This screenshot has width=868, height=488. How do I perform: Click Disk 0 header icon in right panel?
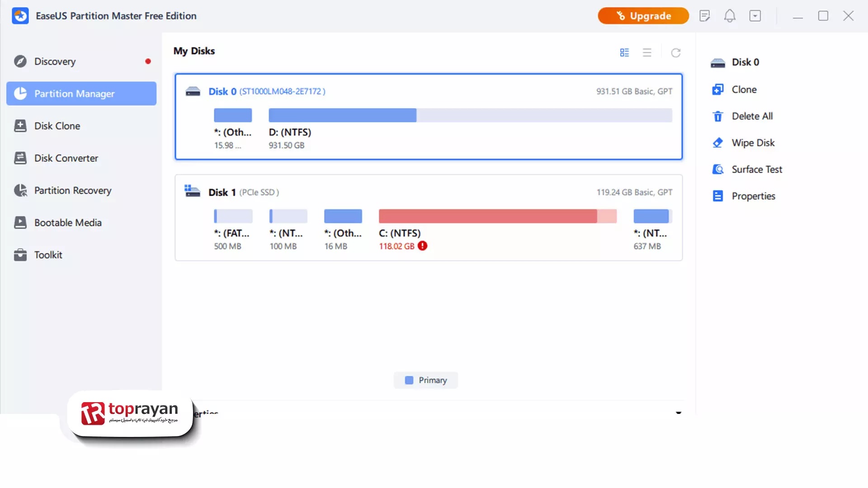pyautogui.click(x=718, y=62)
